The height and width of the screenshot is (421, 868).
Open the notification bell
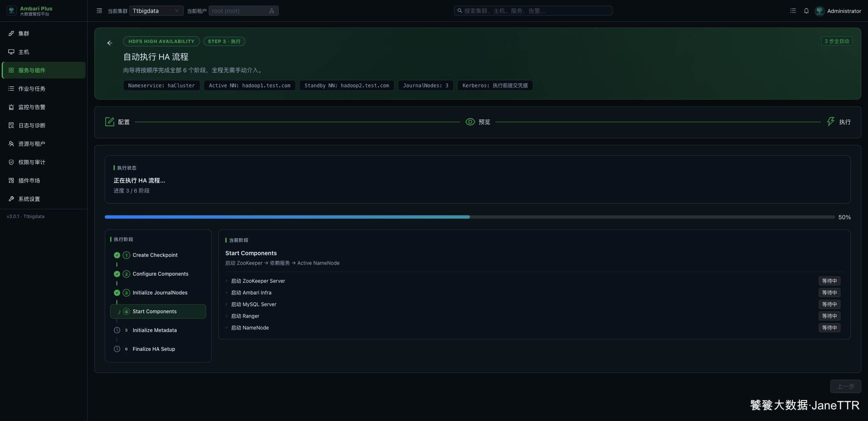point(806,11)
